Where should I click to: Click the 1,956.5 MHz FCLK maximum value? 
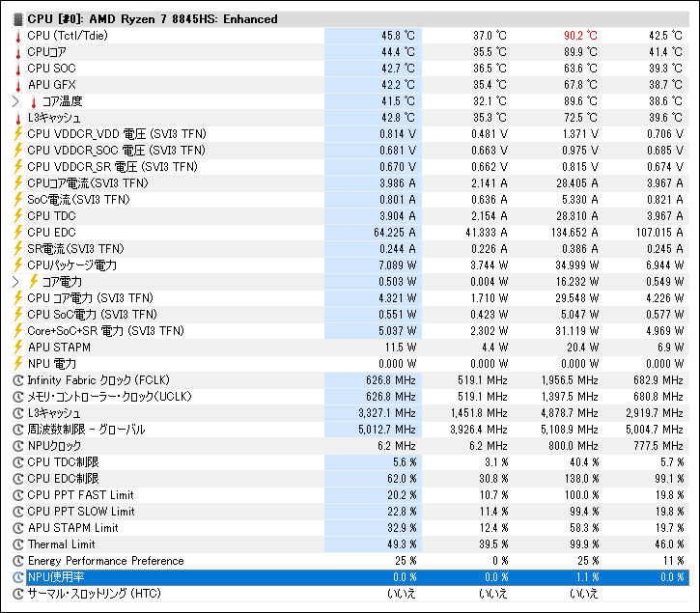570,380
